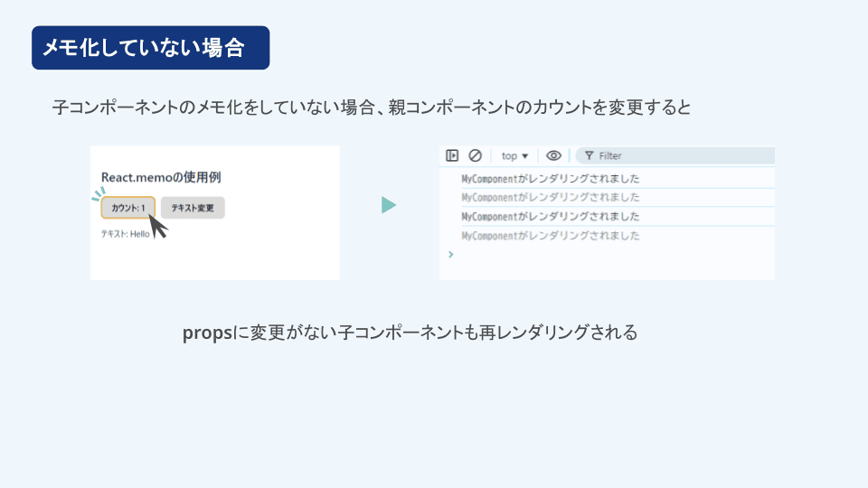Click the console prompt chevron
This screenshot has width=868, height=488.
pyautogui.click(x=450, y=255)
